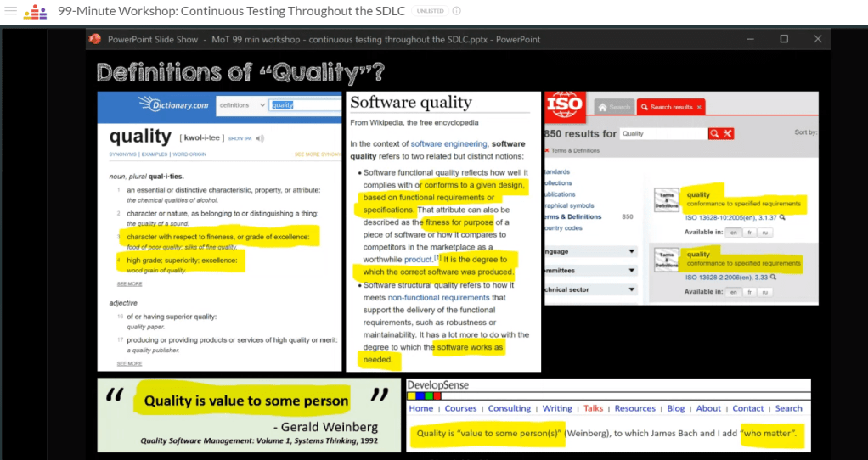Open Resources in DevelopSense navigation
Viewport: 868px width, 460px height.
click(635, 408)
